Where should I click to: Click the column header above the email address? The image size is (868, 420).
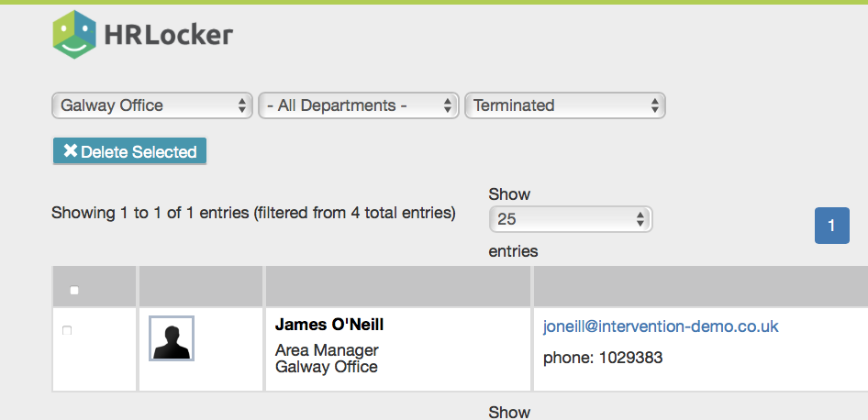(x=699, y=287)
